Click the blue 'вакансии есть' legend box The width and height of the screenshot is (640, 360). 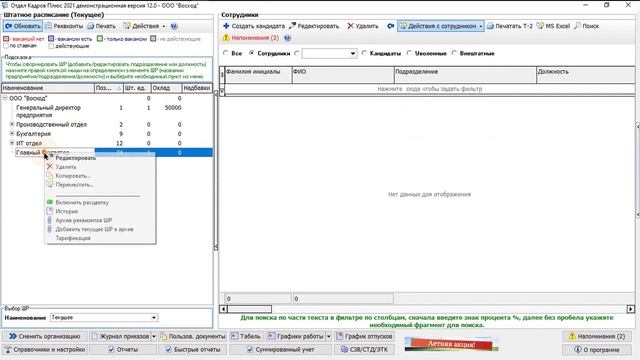pyautogui.click(x=51, y=39)
